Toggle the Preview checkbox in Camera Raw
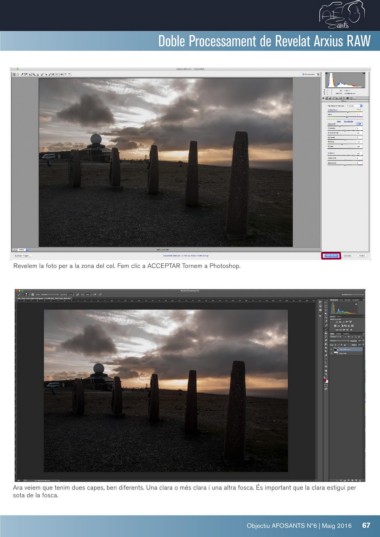 click(x=303, y=74)
